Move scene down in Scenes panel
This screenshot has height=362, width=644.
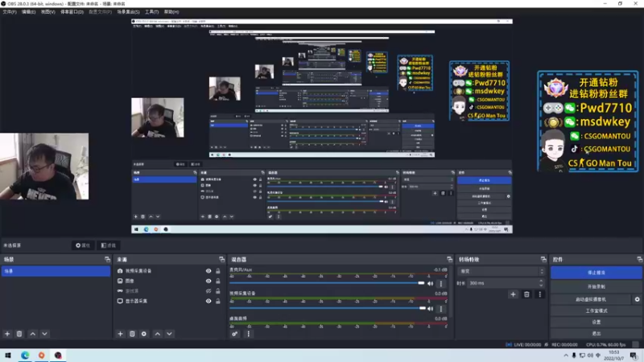(x=45, y=334)
